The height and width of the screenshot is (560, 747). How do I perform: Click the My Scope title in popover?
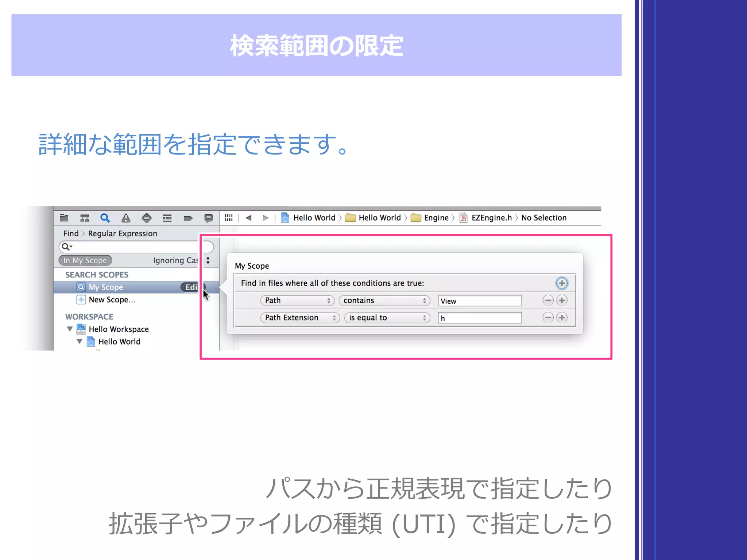pyautogui.click(x=252, y=266)
